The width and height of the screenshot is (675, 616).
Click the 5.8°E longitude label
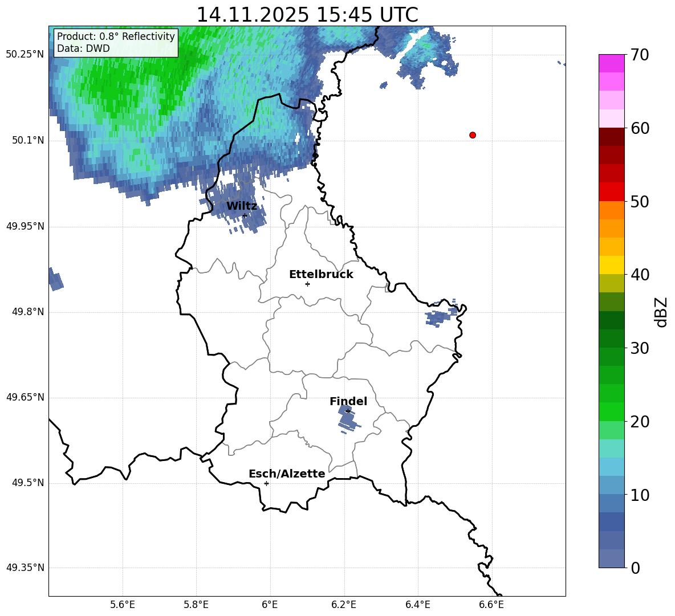[196, 605]
